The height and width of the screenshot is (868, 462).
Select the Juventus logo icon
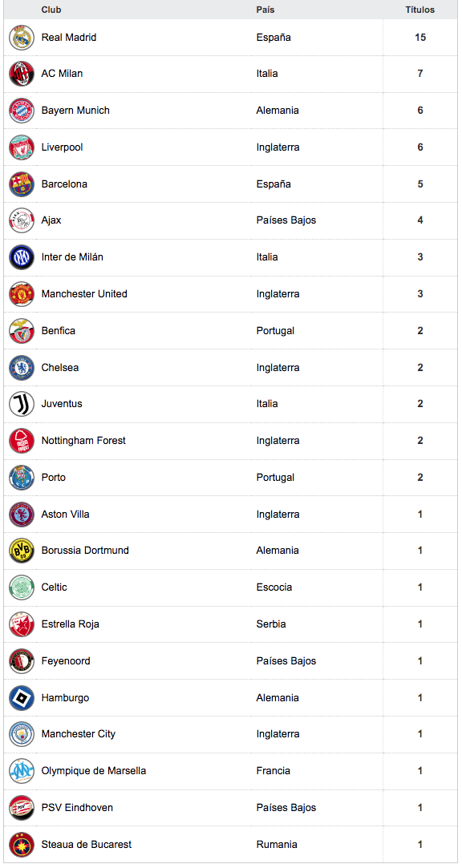[x=22, y=404]
